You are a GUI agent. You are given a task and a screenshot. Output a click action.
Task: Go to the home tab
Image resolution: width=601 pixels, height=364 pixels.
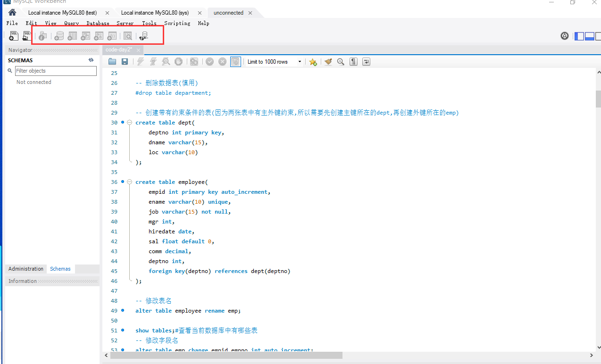click(13, 13)
